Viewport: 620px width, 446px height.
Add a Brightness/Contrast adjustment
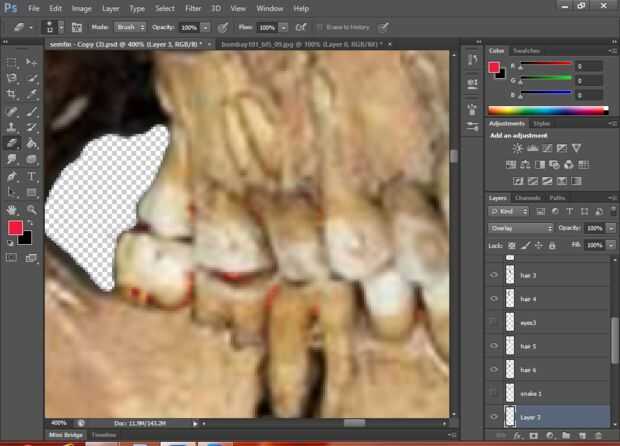pos(517,148)
